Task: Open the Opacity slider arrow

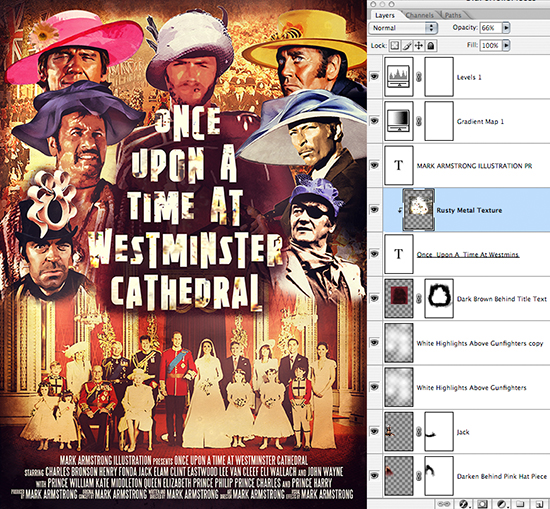Action: click(x=506, y=28)
